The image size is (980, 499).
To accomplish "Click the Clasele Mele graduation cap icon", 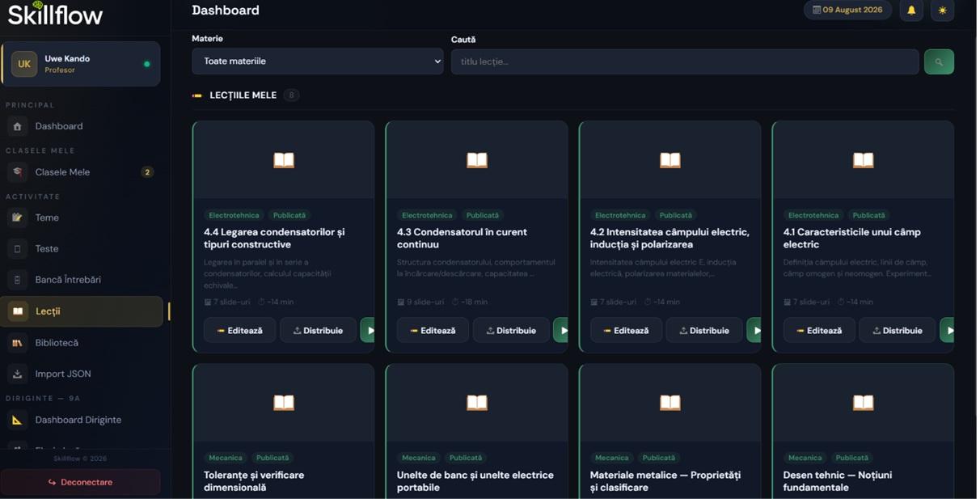I will point(18,172).
